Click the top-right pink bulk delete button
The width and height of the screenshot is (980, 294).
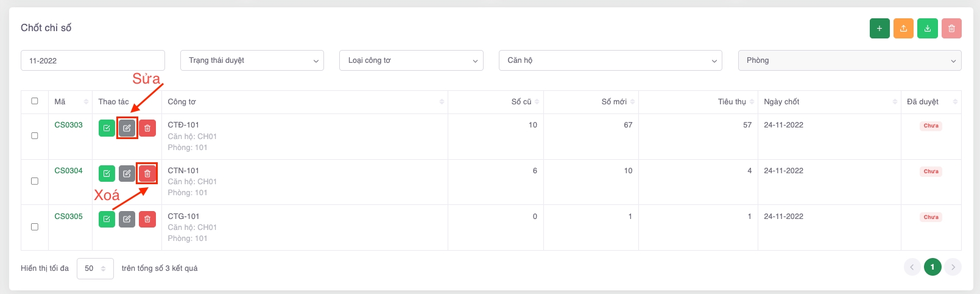coord(951,29)
